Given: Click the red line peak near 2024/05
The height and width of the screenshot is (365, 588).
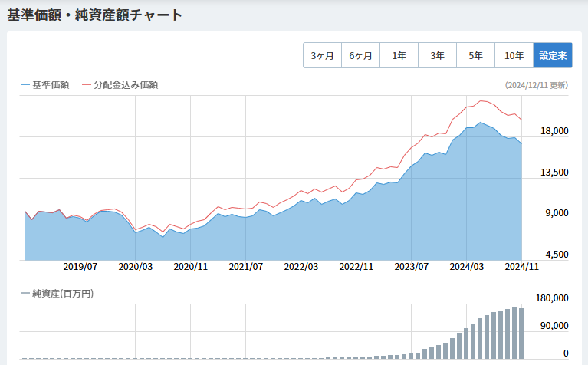Looking at the screenshot, I should click(x=481, y=101).
